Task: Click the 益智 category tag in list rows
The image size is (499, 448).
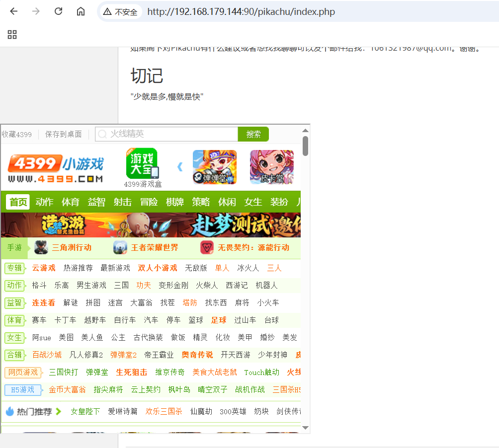Action: pos(15,302)
